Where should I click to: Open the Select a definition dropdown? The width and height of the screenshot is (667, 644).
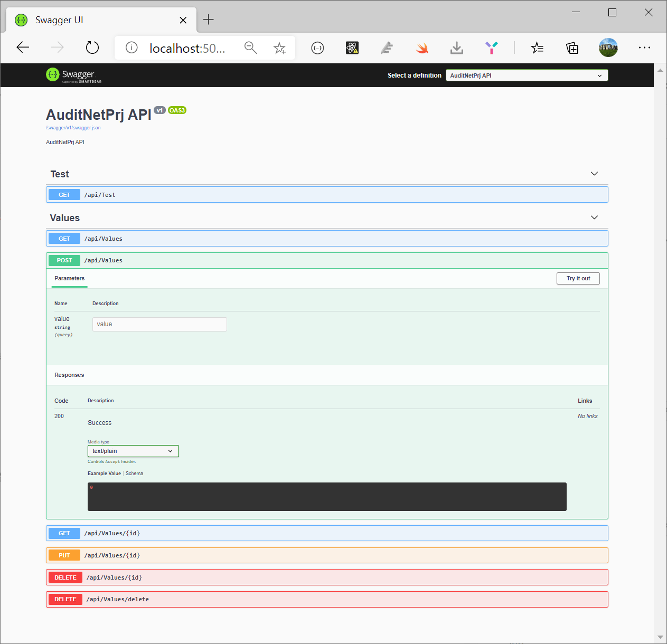click(526, 75)
